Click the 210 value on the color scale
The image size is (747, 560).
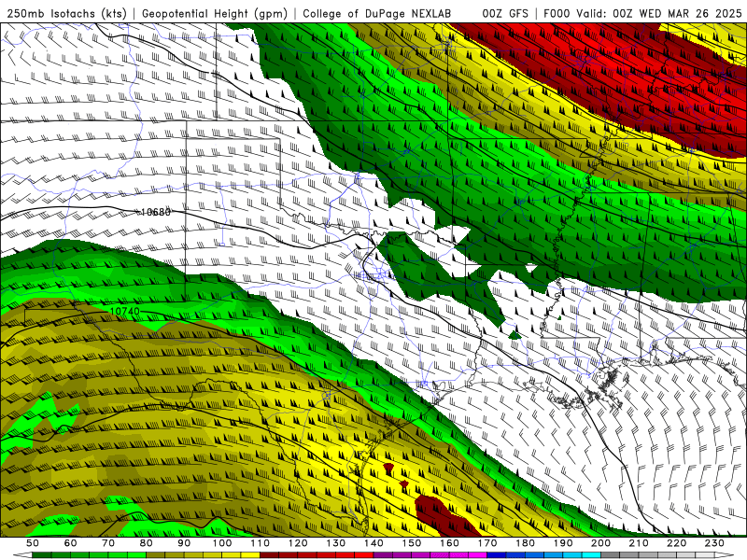639,543
